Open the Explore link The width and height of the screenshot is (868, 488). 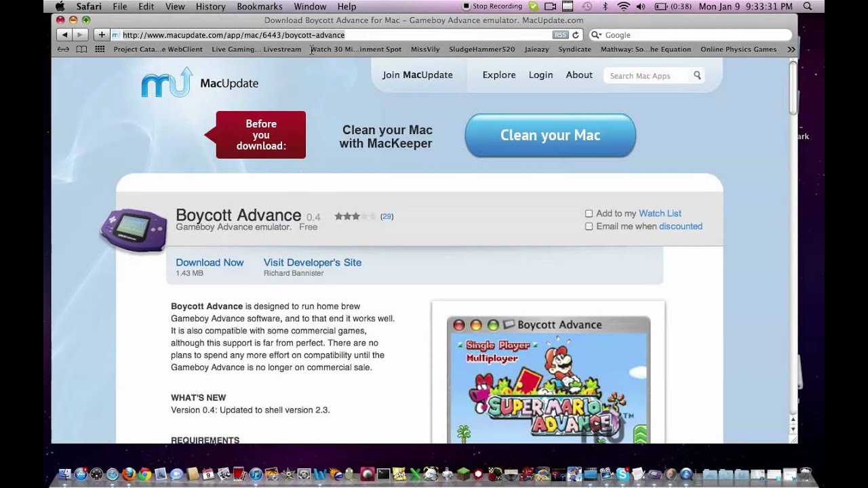point(499,75)
